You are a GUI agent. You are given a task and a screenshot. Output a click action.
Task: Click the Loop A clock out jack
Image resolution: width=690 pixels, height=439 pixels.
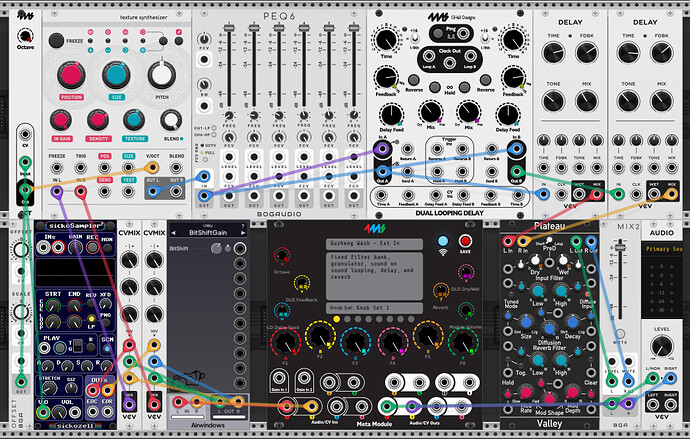(428, 56)
